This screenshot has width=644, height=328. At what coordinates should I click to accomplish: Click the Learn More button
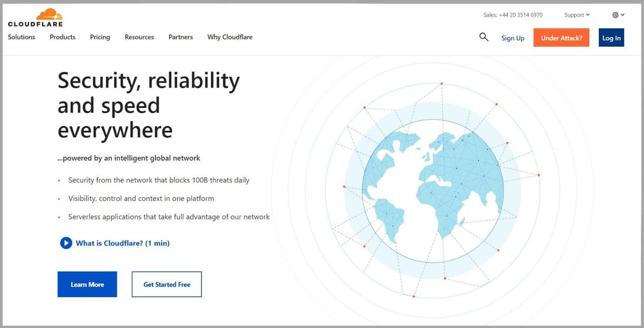coord(87,284)
